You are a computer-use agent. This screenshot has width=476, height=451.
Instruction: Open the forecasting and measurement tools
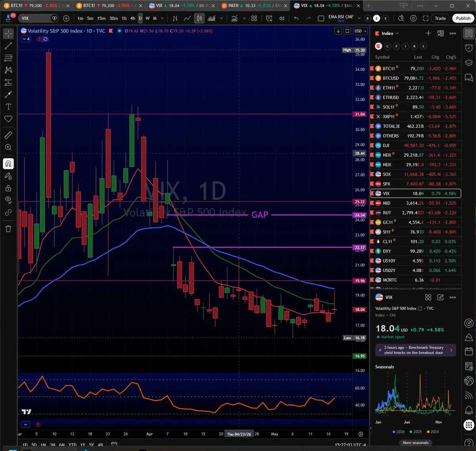click(8, 82)
